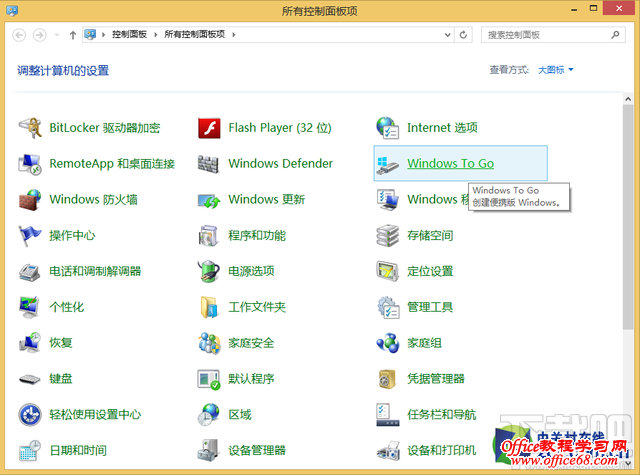Open the Windows To Go USB icon

pyautogui.click(x=387, y=164)
